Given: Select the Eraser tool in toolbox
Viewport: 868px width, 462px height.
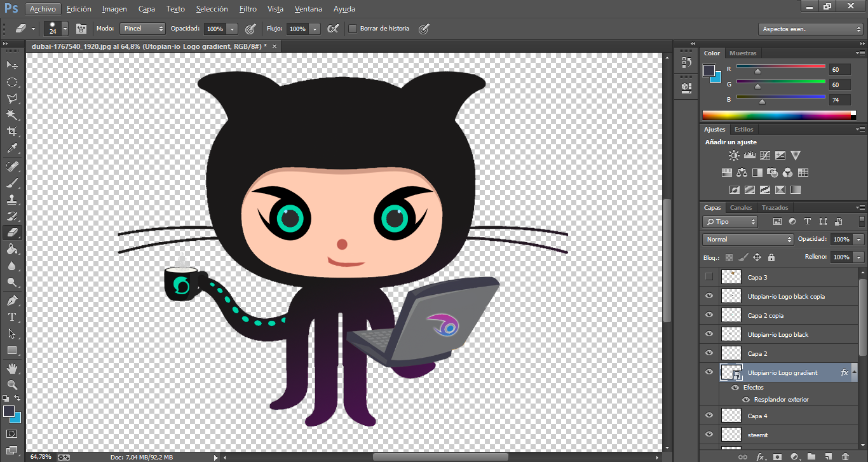Looking at the screenshot, I should [x=12, y=233].
